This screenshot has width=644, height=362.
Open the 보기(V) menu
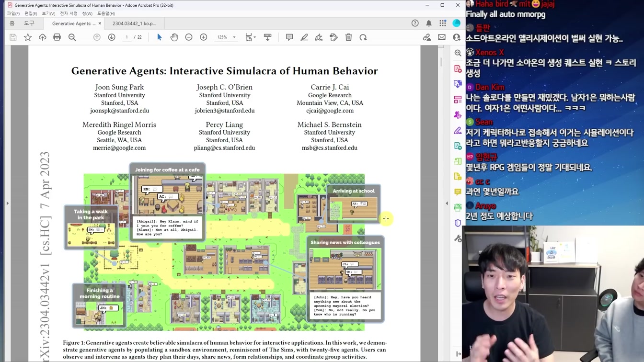coord(48,13)
